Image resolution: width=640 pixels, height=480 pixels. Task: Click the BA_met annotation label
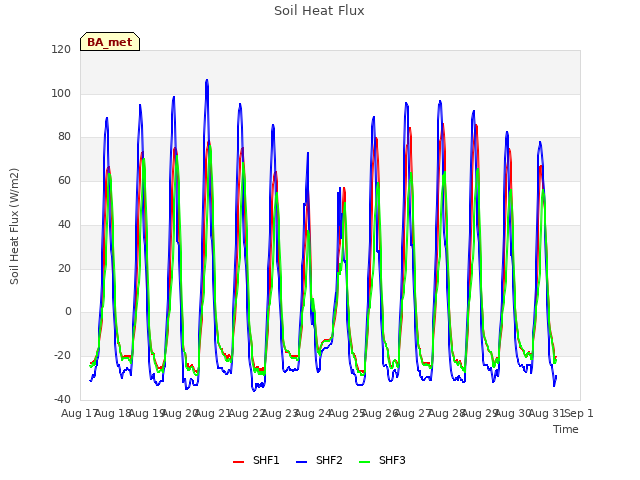pos(110,42)
